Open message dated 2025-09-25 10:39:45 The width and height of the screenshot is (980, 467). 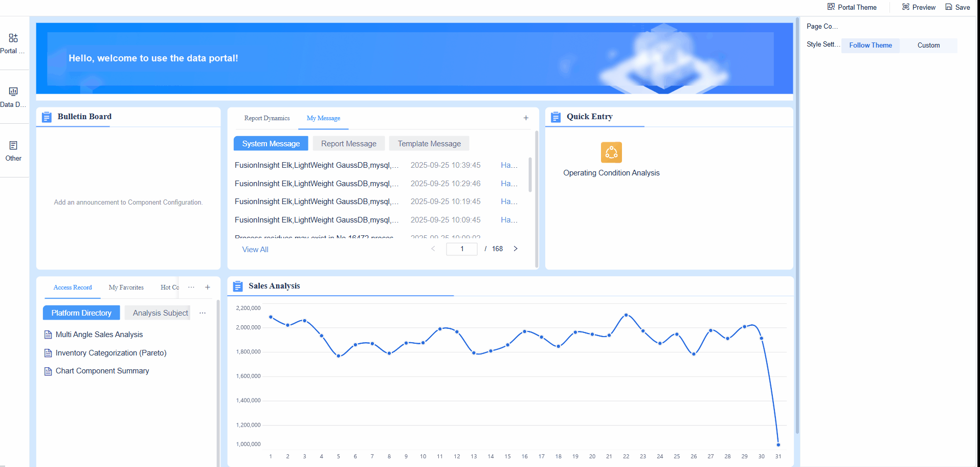[376, 165]
